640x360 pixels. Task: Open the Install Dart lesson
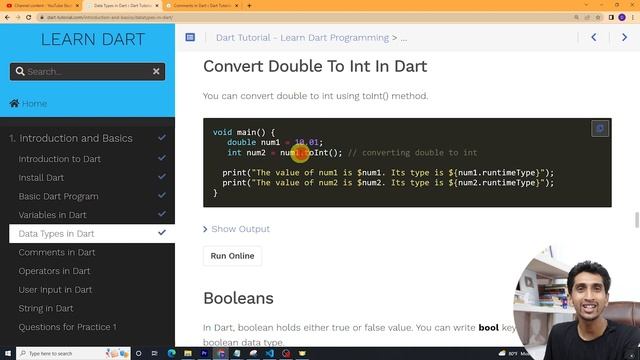pyautogui.click(x=41, y=178)
